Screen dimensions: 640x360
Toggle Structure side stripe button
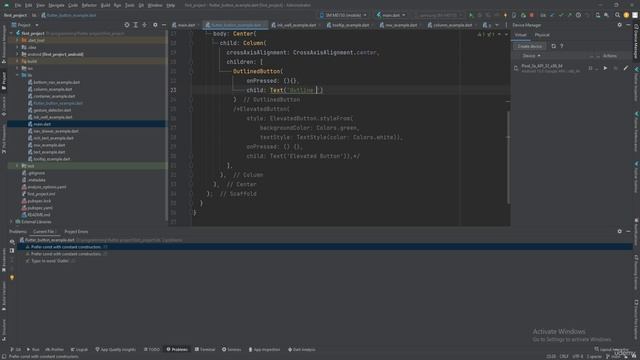tap(4, 329)
